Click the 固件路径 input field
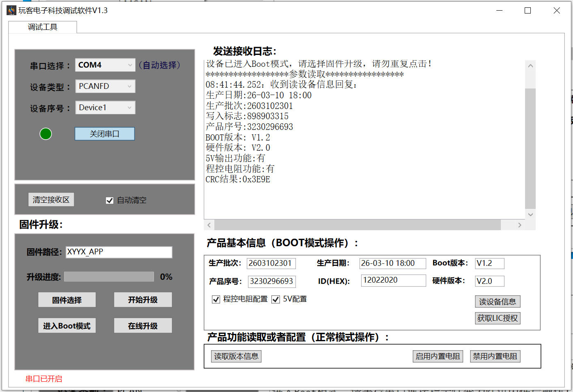The image size is (573, 392). click(x=119, y=252)
